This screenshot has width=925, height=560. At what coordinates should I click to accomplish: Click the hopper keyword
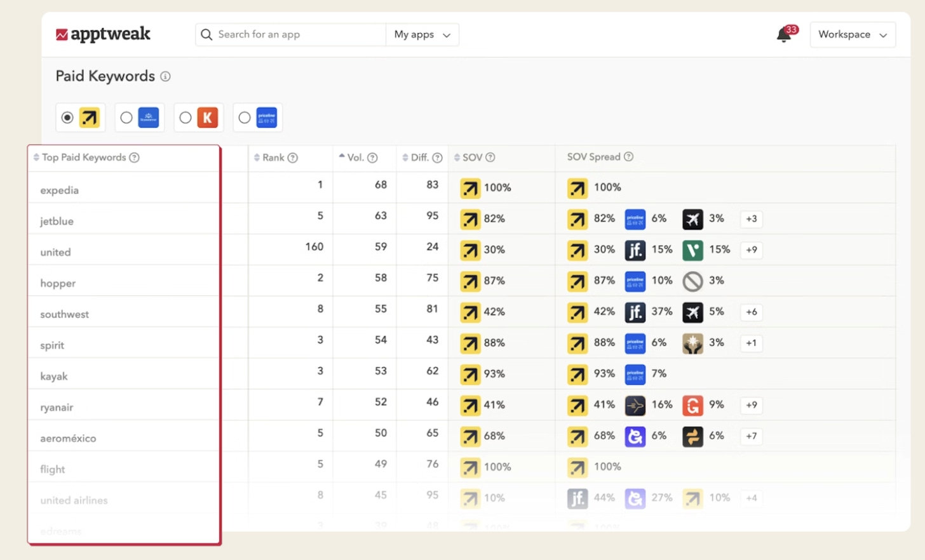[x=58, y=284]
